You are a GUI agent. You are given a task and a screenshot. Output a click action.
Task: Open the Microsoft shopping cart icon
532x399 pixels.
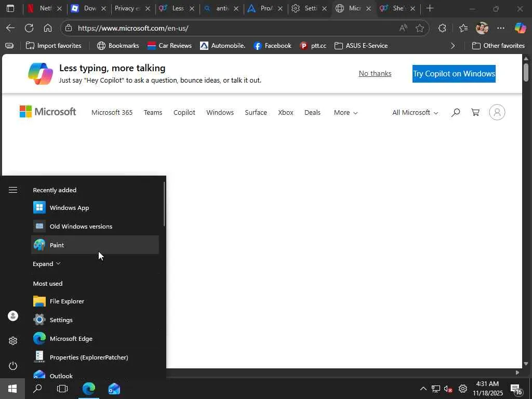(475, 112)
